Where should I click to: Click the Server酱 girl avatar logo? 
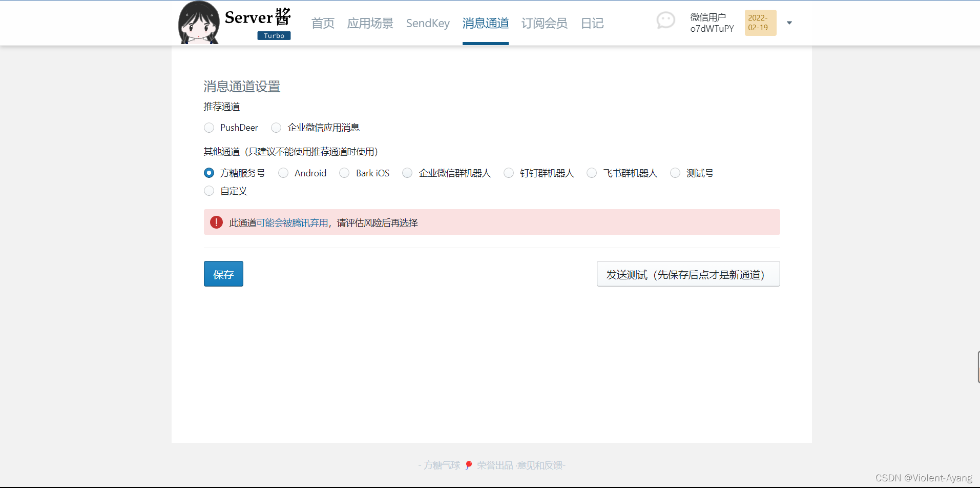click(199, 23)
